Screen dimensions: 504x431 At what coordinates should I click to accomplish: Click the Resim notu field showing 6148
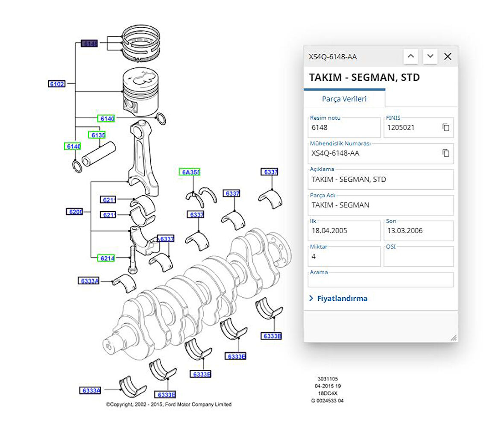pyautogui.click(x=344, y=127)
